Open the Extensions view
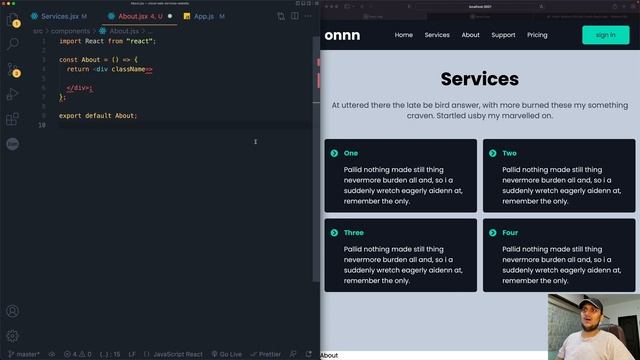This screenshot has width=640, height=360. (12, 119)
